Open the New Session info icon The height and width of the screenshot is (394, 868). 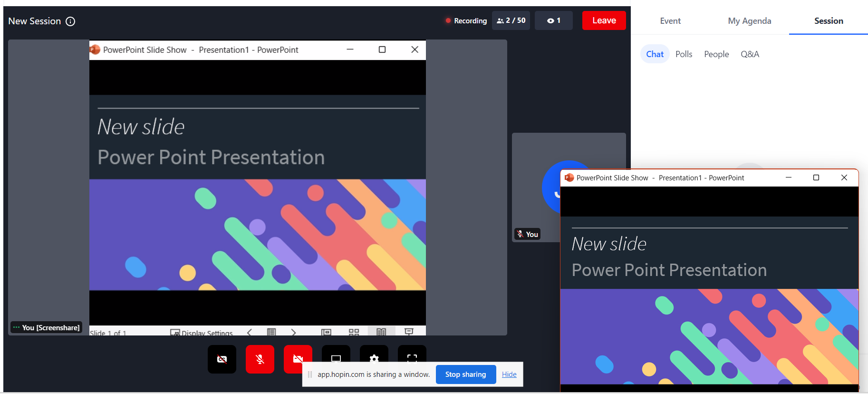[x=70, y=21]
